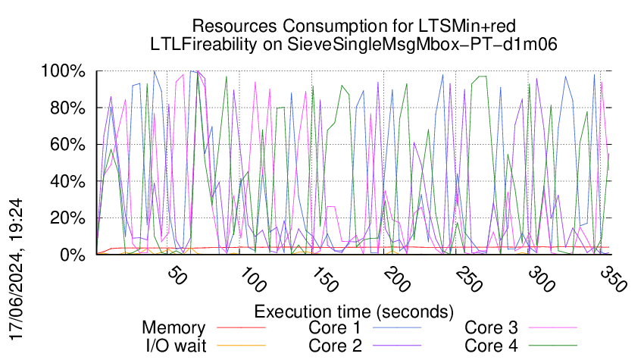Image resolution: width=644 pixels, height=360 pixels.
Task: Click the 0% y-axis label
Action: [73, 255]
